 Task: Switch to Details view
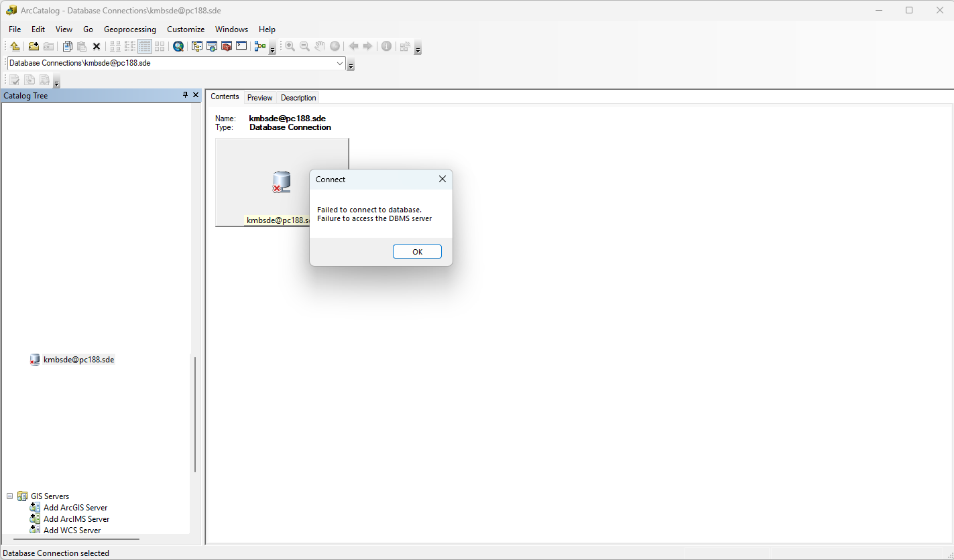[145, 46]
